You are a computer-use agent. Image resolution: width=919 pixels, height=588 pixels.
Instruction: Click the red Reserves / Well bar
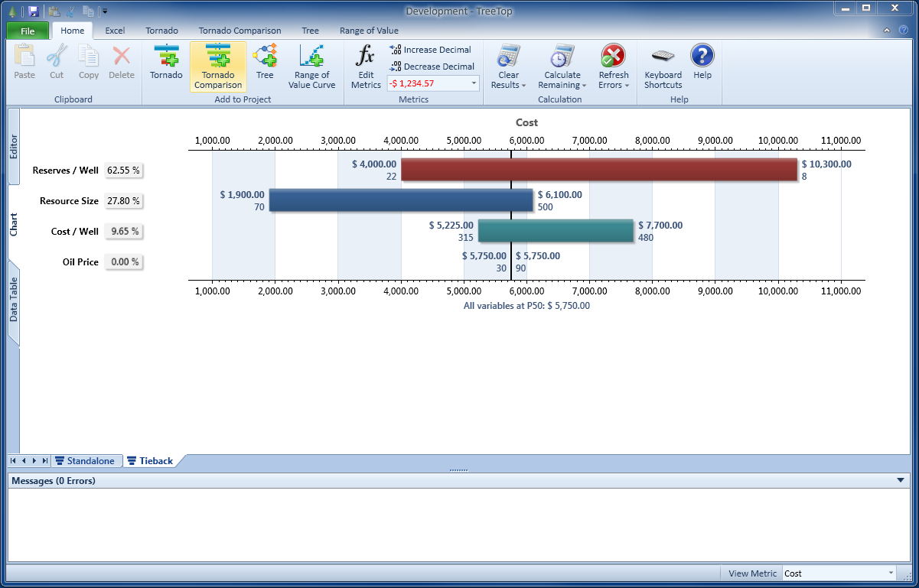598,170
